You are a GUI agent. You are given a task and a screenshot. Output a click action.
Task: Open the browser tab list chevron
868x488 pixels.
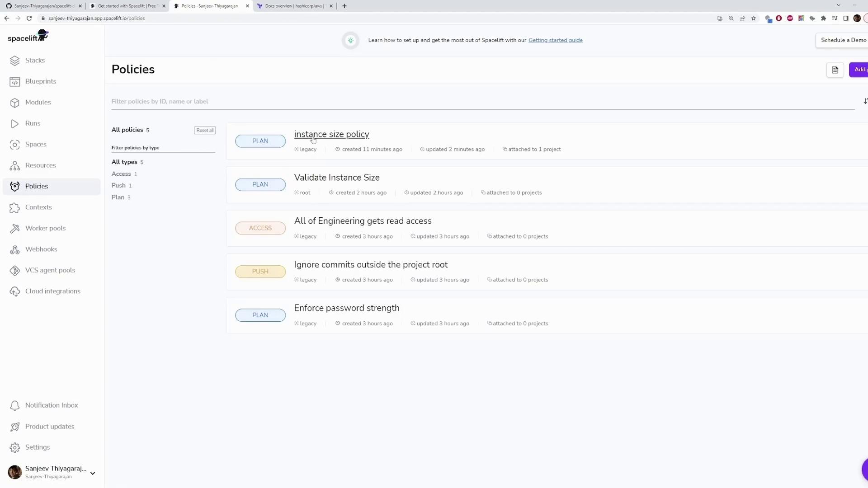pyautogui.click(x=838, y=5)
